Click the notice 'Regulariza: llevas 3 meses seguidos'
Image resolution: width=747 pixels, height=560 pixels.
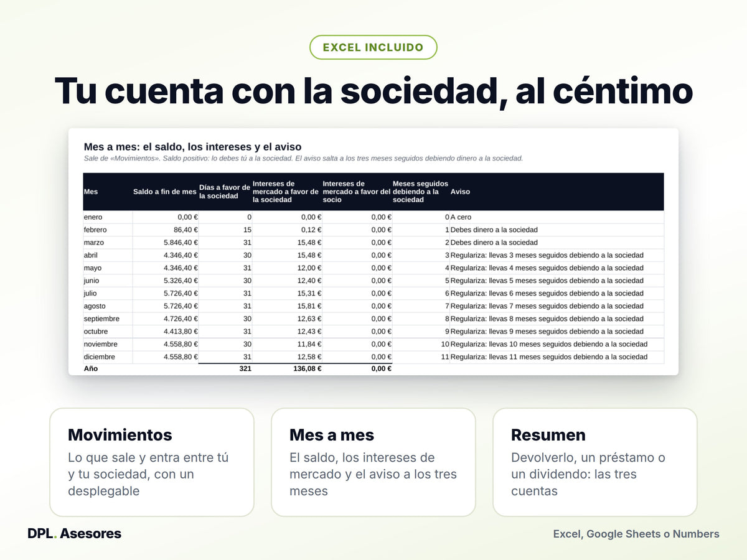547,255
